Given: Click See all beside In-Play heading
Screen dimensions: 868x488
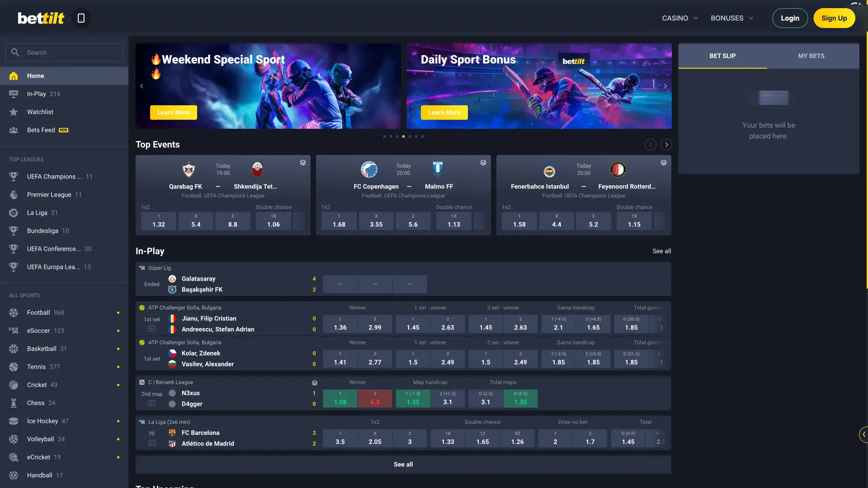Looking at the screenshot, I should pyautogui.click(x=661, y=251).
